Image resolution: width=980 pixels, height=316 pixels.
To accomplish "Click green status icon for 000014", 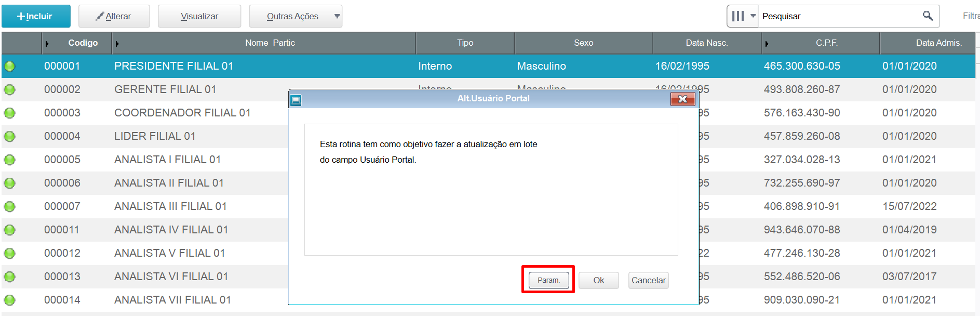I will coord(10,300).
